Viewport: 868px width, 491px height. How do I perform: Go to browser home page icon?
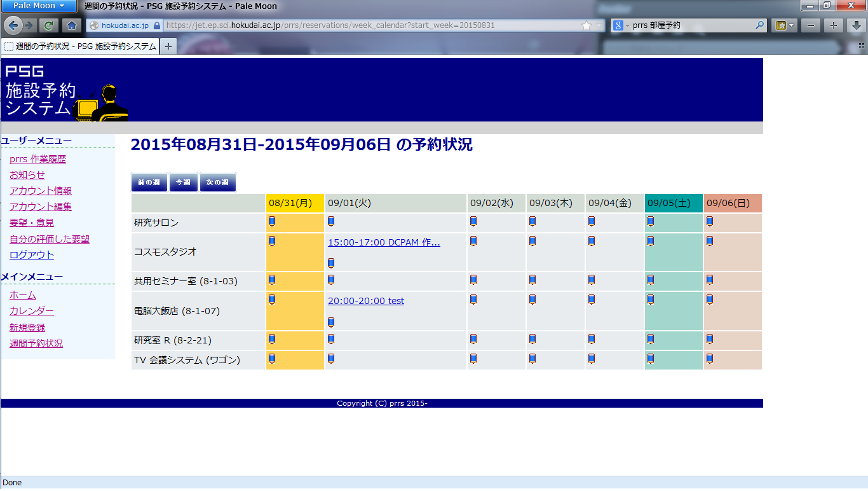pyautogui.click(x=72, y=25)
